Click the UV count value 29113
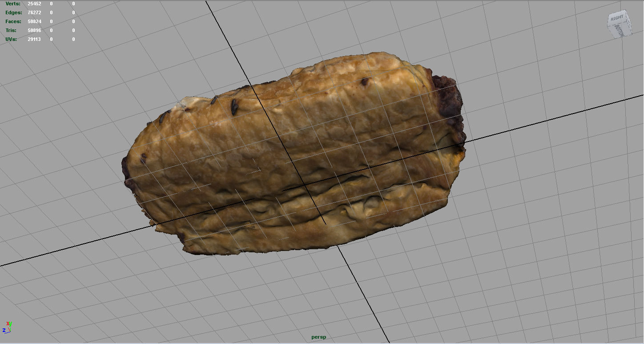 tap(34, 39)
